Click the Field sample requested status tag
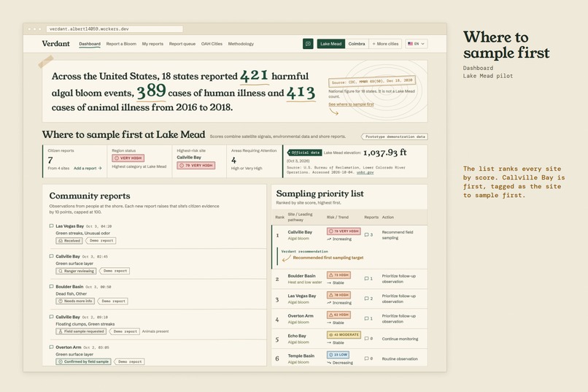 point(81,331)
